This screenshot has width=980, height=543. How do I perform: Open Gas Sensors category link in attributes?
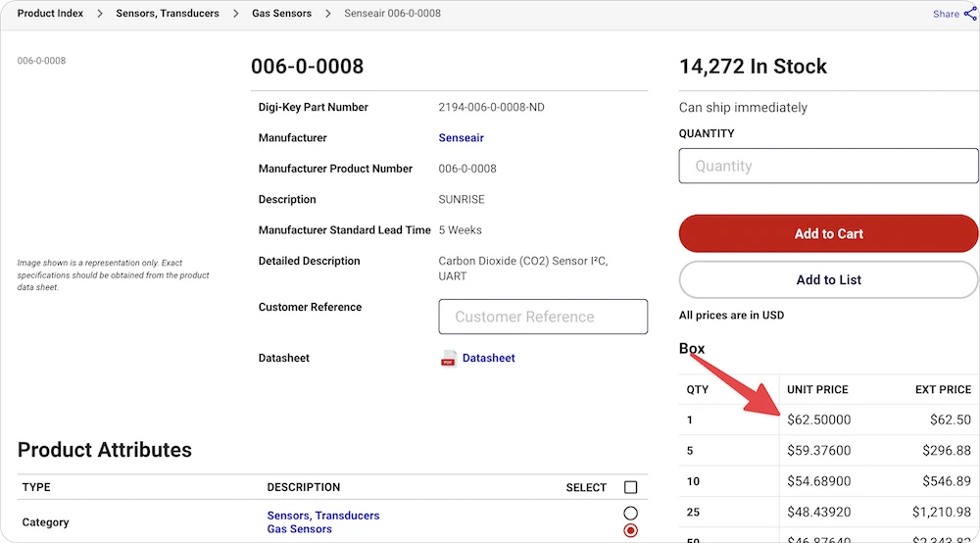point(299,529)
